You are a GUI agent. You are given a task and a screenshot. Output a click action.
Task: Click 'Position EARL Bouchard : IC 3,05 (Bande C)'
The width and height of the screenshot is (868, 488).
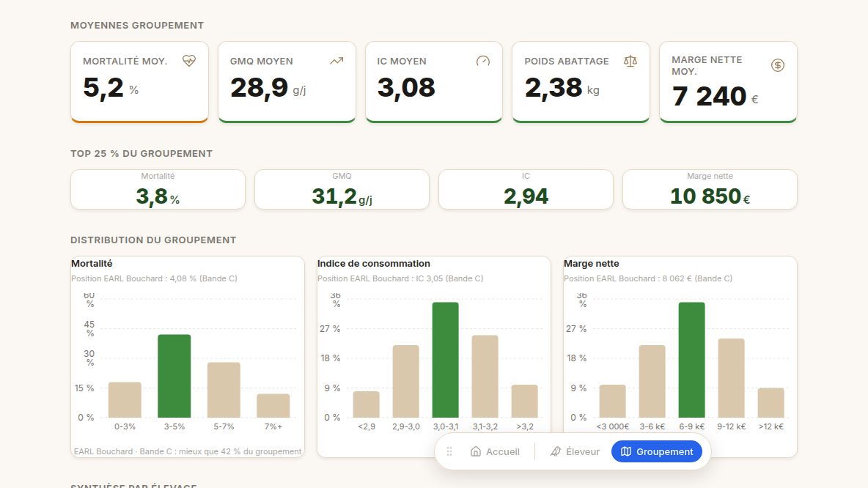click(400, 278)
